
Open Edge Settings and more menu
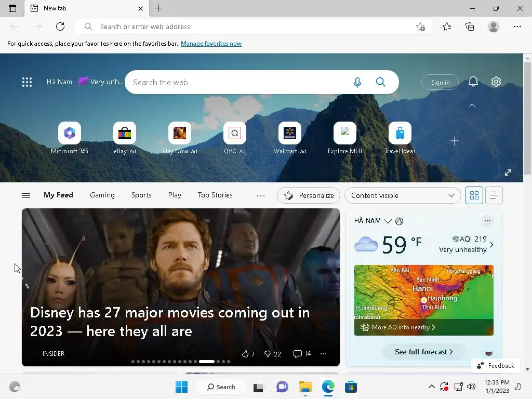tap(517, 26)
